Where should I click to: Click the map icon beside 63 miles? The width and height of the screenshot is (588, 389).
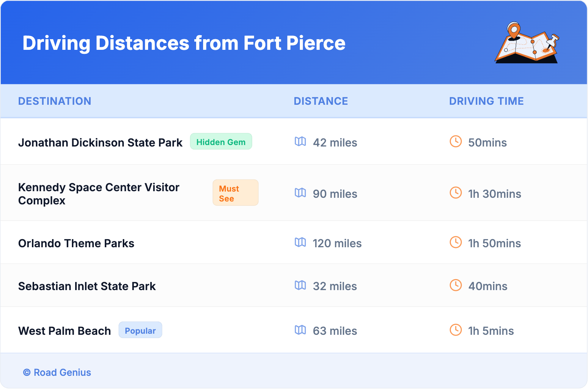tap(300, 330)
